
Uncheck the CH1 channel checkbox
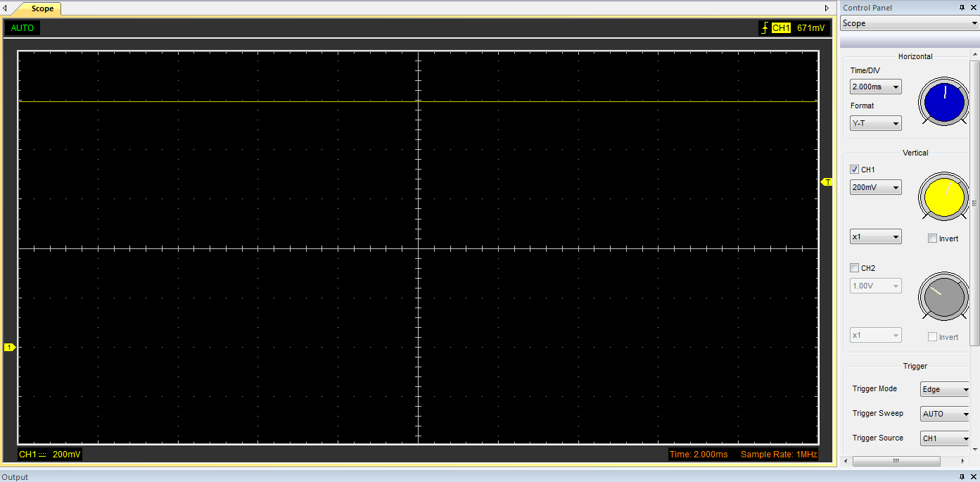click(854, 170)
